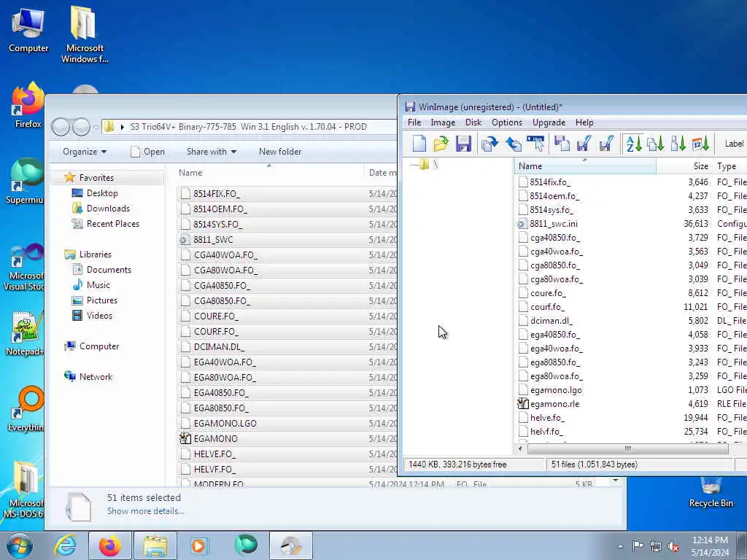Toggle sort by name (A-Z) in WinImage

point(634,144)
